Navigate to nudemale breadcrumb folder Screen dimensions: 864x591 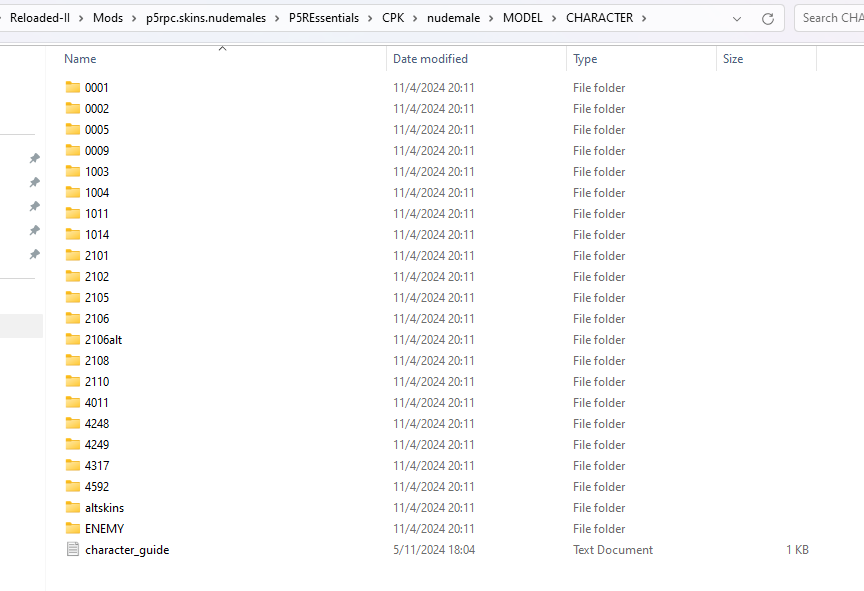[x=453, y=18]
